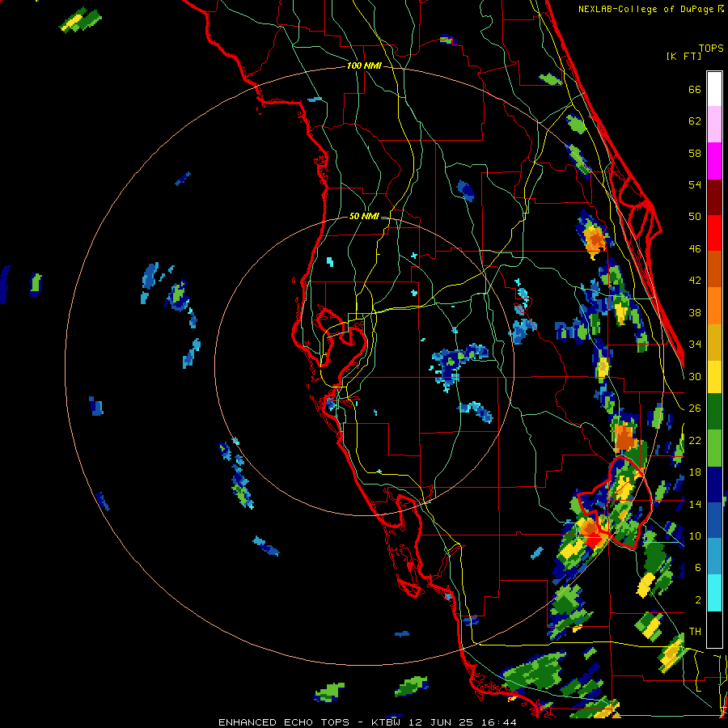Click the 26 value on the legend
728x728 pixels.
click(695, 408)
